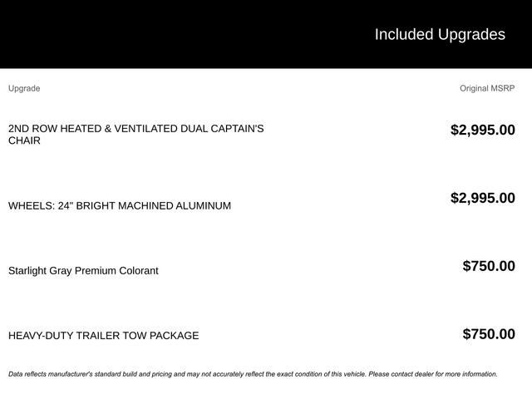Open the Heavy-Duty Trailer Tow Package upgrade
Screen dimensions: 532x399
pyautogui.click(x=103, y=336)
